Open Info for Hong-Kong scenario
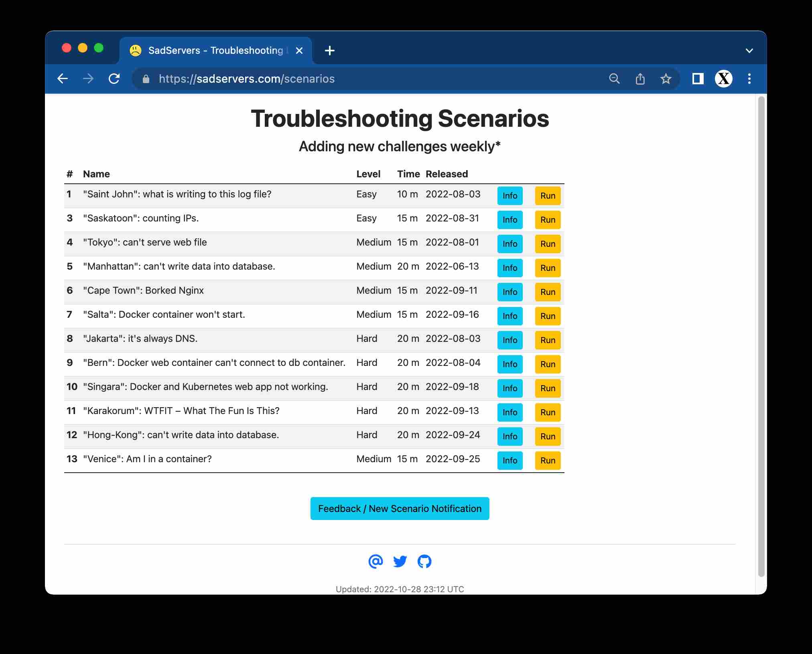812x654 pixels. (x=510, y=437)
